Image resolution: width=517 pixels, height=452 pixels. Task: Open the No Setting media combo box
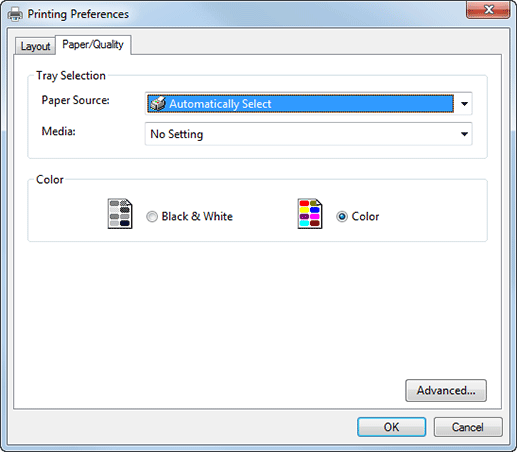click(308, 134)
